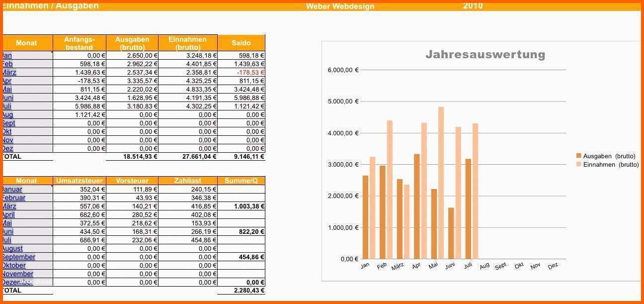Open the Februar link in the tax table
The height and width of the screenshot is (304, 644).
(x=14, y=198)
